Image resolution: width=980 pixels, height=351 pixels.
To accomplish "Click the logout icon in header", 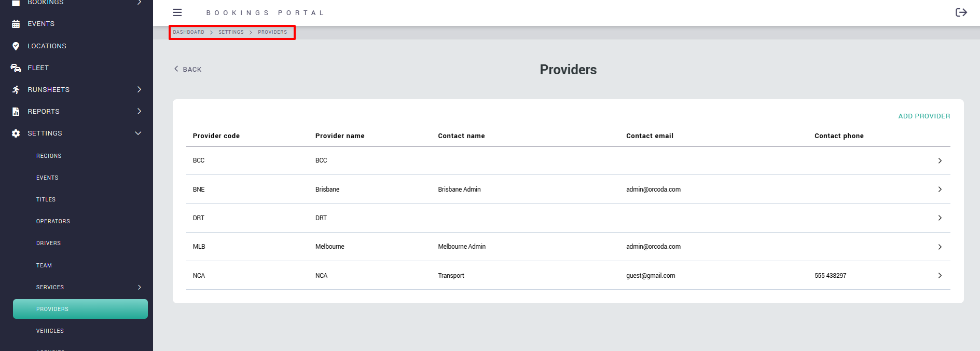I will click(961, 12).
